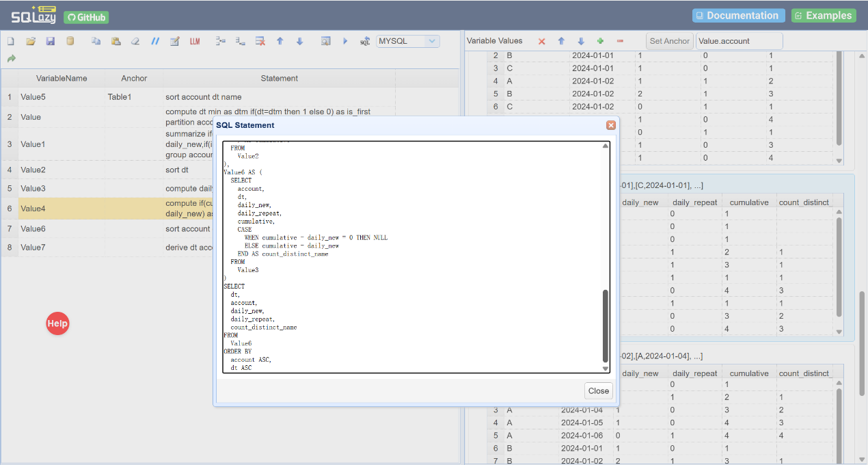Screen dimensions: 868x465
Task: Insert a row before using tree icon
Action: click(x=220, y=41)
